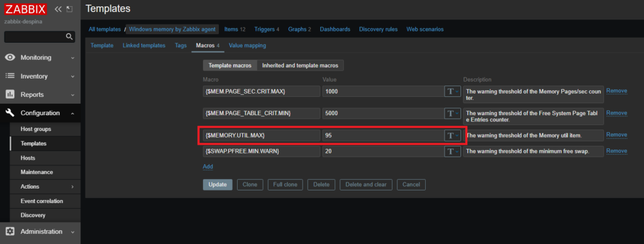This screenshot has height=244, width=644.
Task: Open value type dropdown for {$MEM.PAGE_SEC.CRIT.MAX}
Action: click(x=453, y=91)
